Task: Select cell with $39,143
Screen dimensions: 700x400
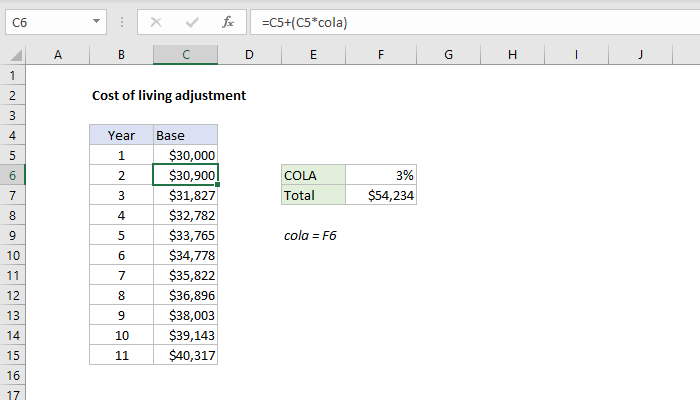Action: click(x=185, y=335)
